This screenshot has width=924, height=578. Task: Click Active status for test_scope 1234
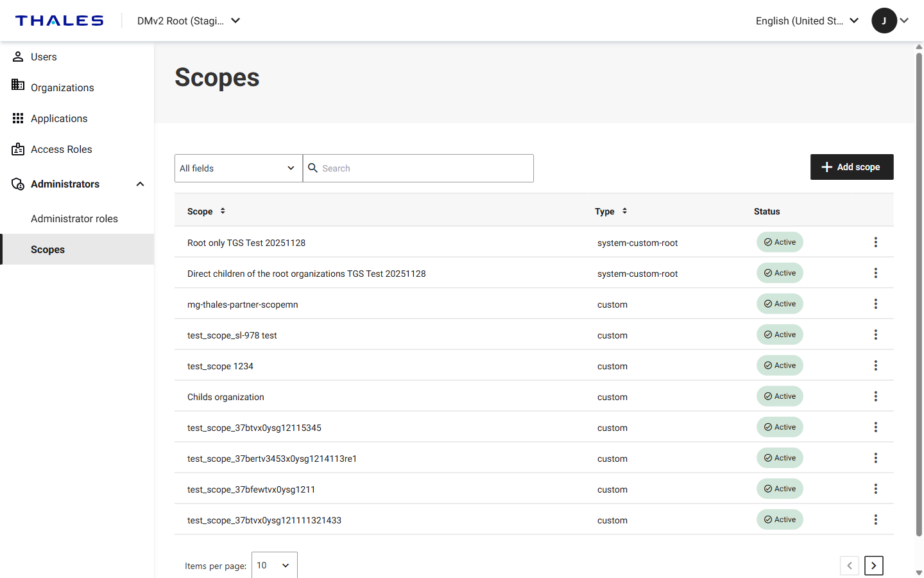tap(780, 365)
